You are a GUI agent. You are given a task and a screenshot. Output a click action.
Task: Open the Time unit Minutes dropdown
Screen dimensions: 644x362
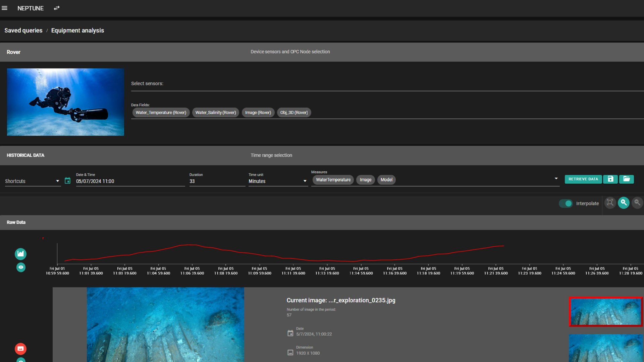pyautogui.click(x=278, y=181)
